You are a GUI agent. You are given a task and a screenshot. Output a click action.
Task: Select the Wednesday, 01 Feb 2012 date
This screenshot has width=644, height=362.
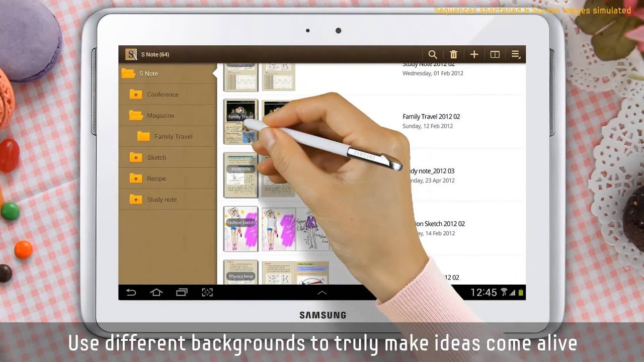433,73
